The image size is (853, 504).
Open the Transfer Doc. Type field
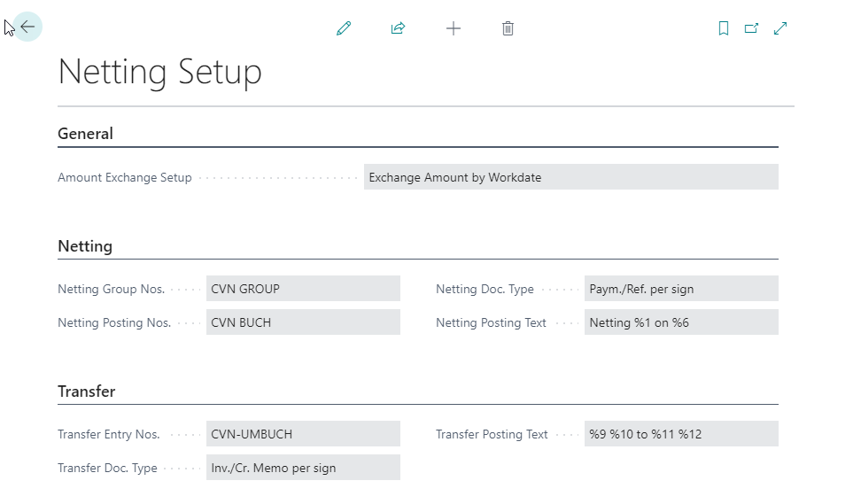point(303,468)
